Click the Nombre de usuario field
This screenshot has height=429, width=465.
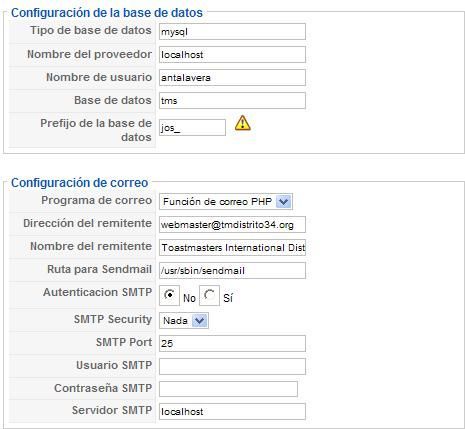pos(232,78)
